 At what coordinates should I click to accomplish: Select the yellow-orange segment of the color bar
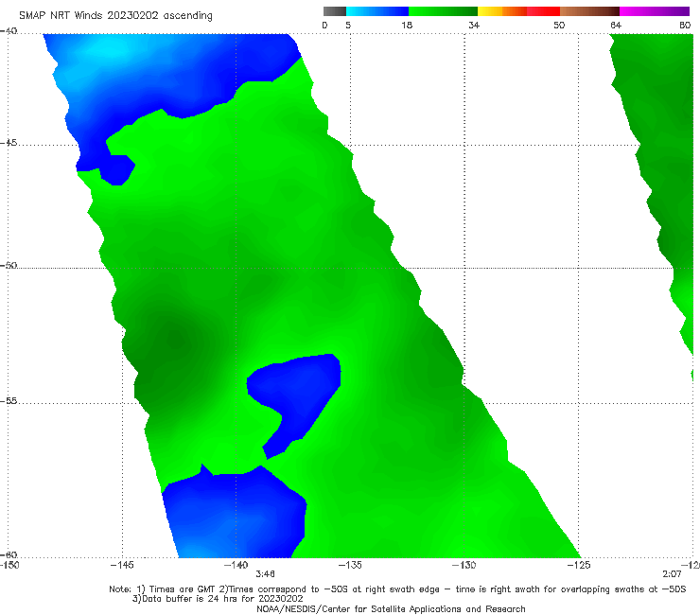point(502,11)
